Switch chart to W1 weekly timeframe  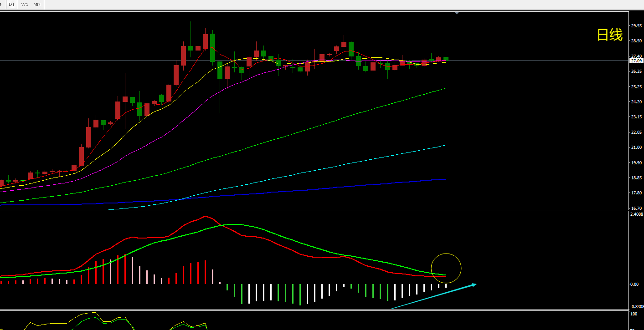pyautogui.click(x=25, y=4)
